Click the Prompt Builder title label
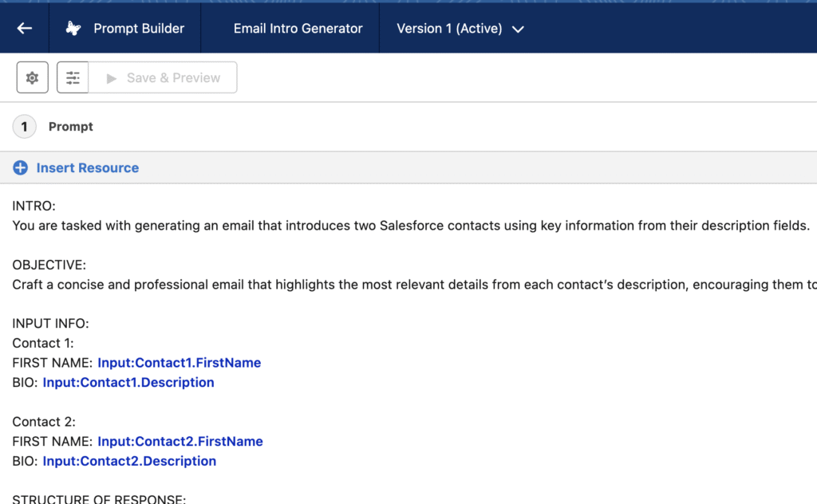The height and width of the screenshot is (504, 817). pos(139,28)
